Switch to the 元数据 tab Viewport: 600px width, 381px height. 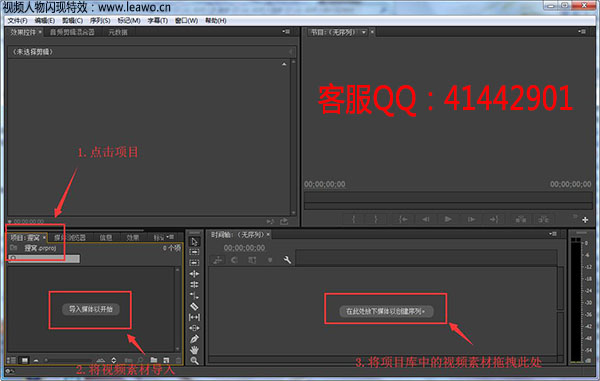[x=118, y=32]
